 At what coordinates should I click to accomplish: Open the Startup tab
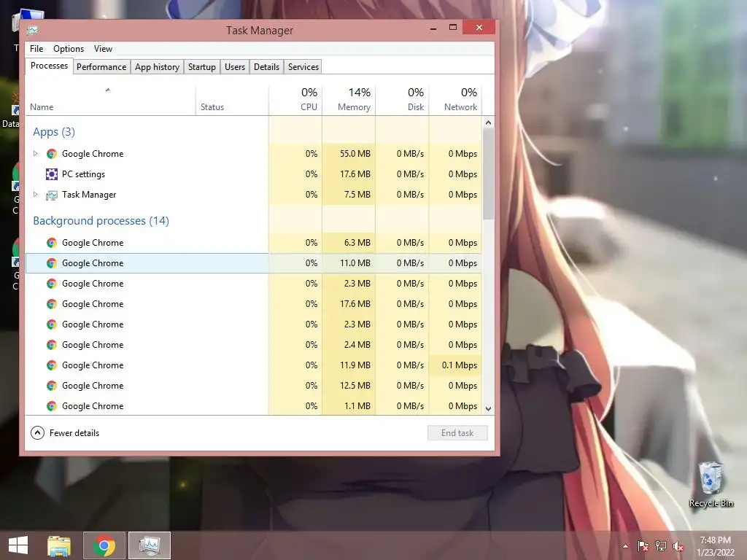pos(202,66)
